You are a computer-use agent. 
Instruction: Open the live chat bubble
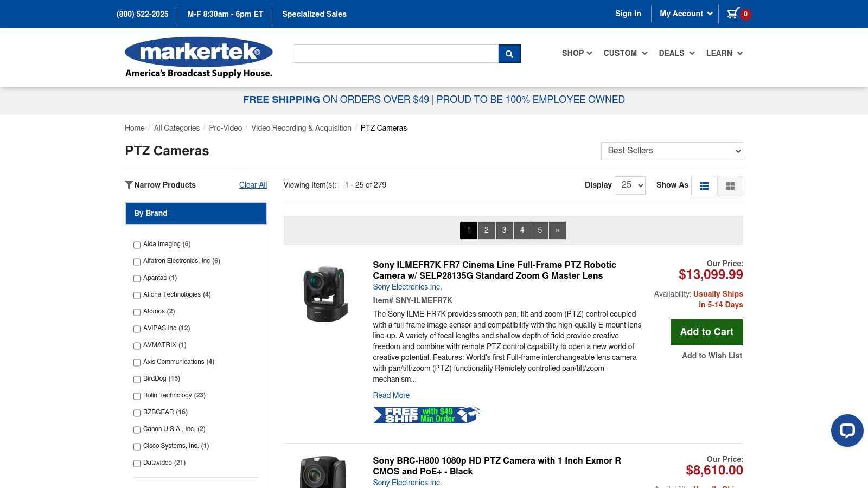click(x=847, y=431)
